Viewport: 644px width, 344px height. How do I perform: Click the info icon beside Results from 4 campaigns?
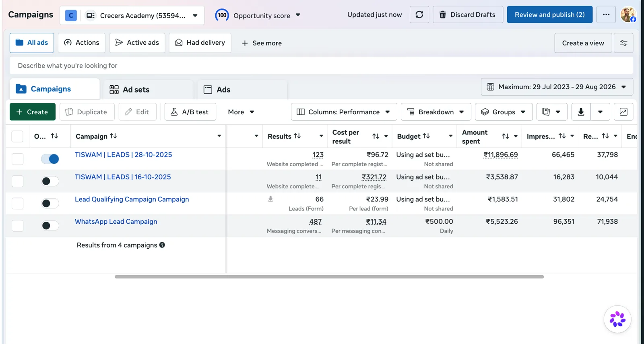(x=162, y=245)
